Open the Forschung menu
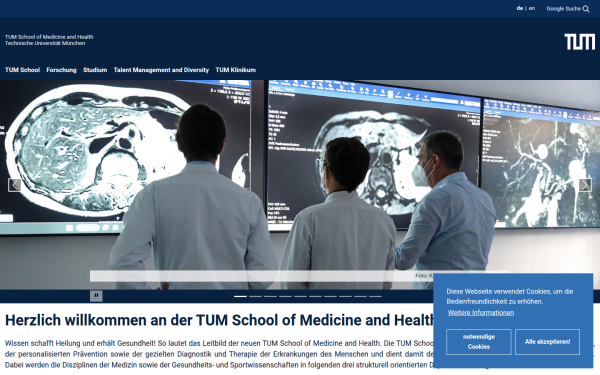600x375 pixels. tap(61, 70)
